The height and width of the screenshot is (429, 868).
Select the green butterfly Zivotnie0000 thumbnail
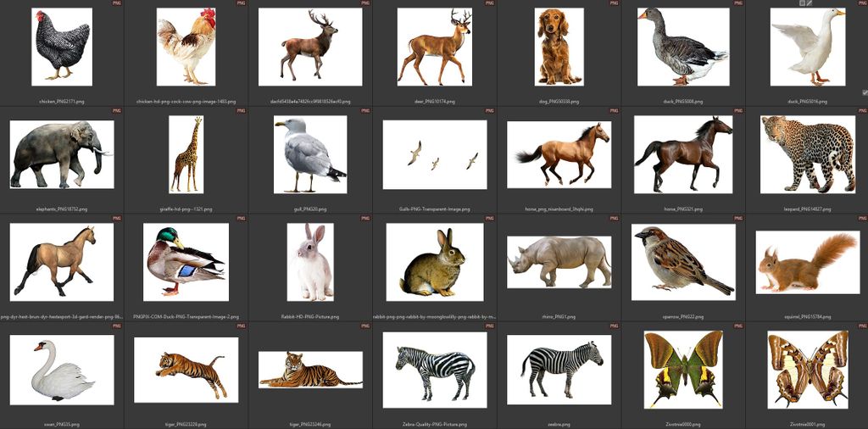point(682,370)
